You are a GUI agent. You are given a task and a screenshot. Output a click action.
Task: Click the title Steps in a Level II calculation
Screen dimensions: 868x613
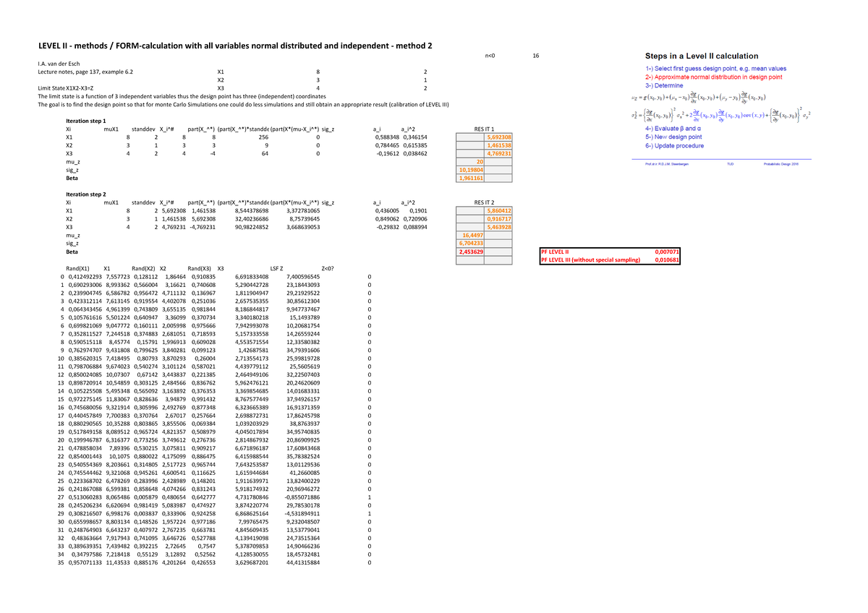pos(700,56)
